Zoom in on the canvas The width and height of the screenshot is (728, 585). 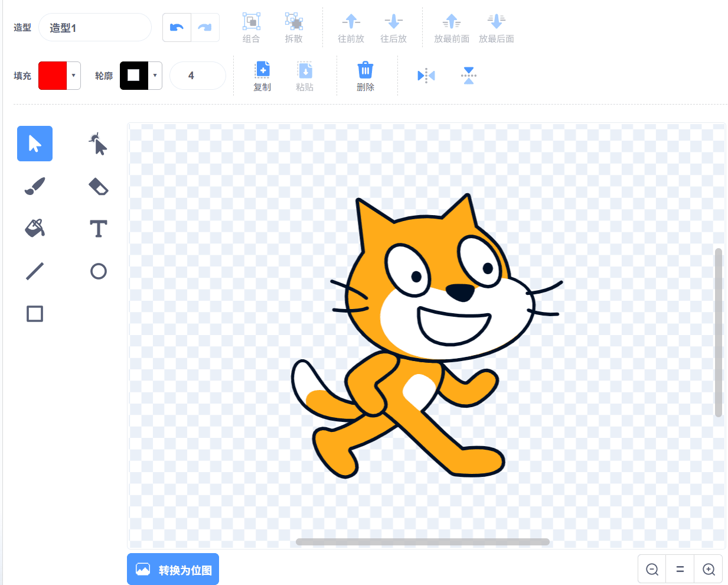point(709,570)
